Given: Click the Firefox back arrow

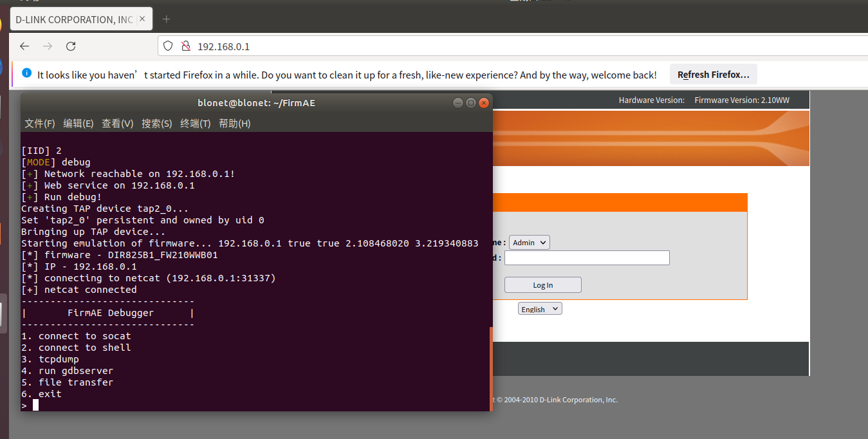Looking at the screenshot, I should coord(24,46).
